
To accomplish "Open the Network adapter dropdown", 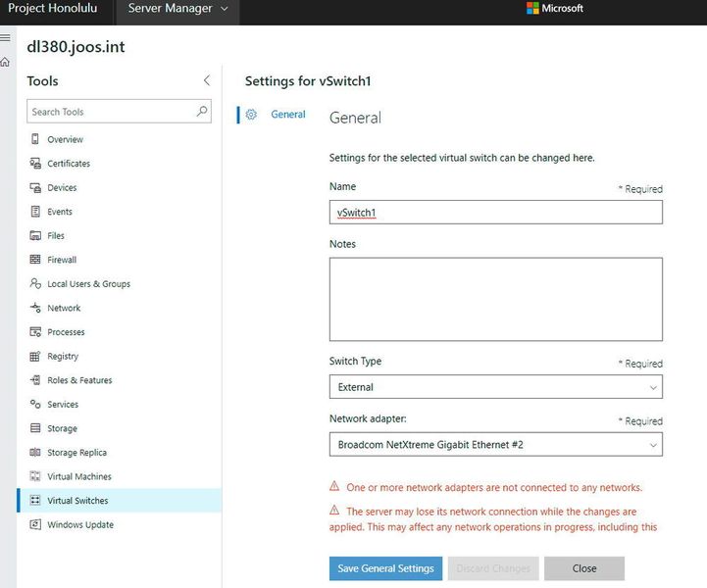I will [495, 445].
